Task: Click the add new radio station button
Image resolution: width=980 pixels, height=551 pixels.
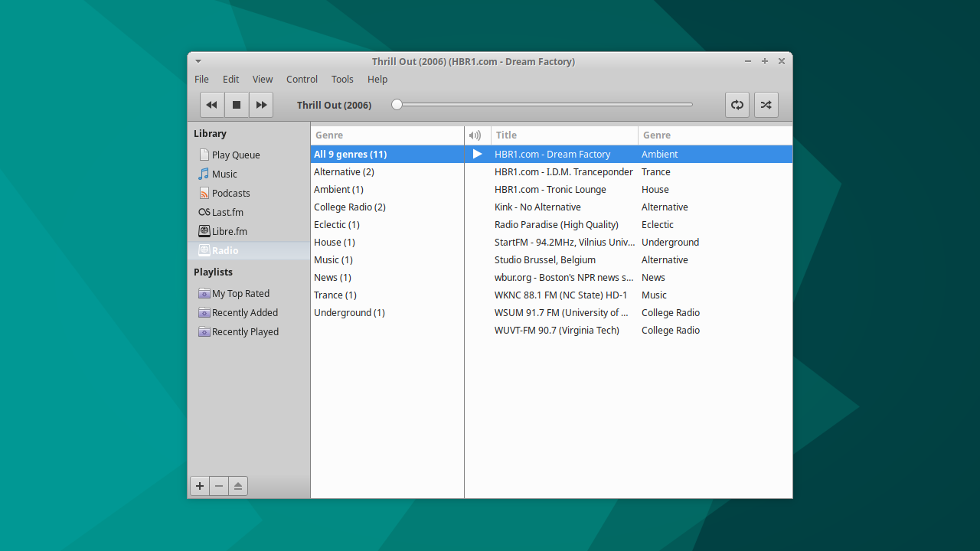Action: click(199, 485)
